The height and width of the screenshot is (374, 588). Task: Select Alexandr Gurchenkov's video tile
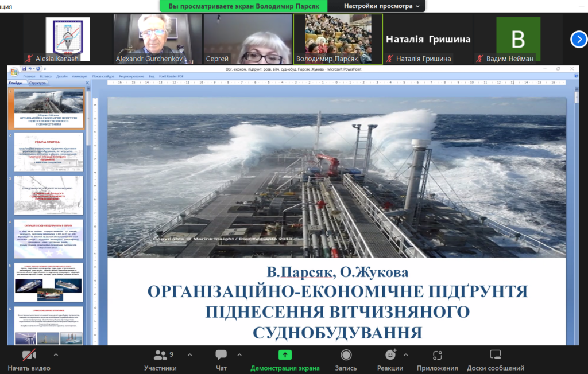click(157, 39)
